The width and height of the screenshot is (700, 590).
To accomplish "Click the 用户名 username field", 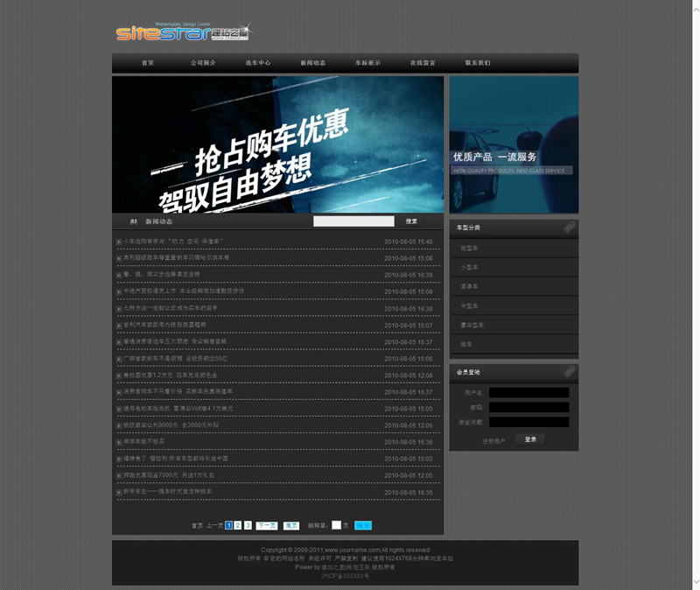I will pos(528,393).
